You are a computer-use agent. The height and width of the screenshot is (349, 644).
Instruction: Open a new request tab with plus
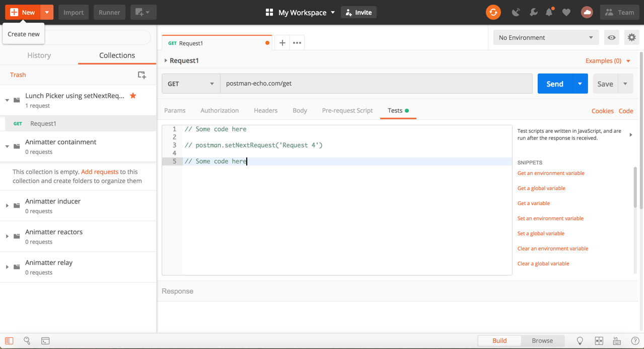pos(282,43)
